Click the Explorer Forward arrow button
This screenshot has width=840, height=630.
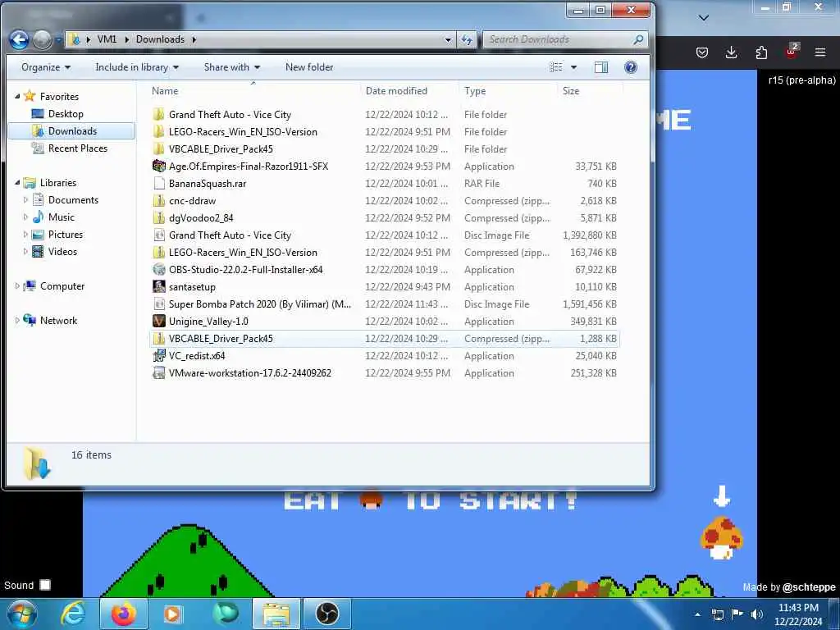(x=43, y=39)
